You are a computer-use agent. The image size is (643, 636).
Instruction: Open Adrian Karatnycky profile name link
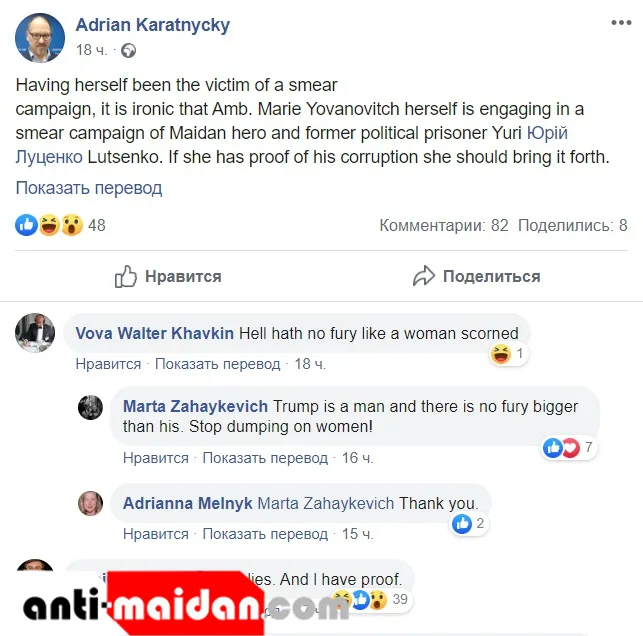(x=153, y=25)
